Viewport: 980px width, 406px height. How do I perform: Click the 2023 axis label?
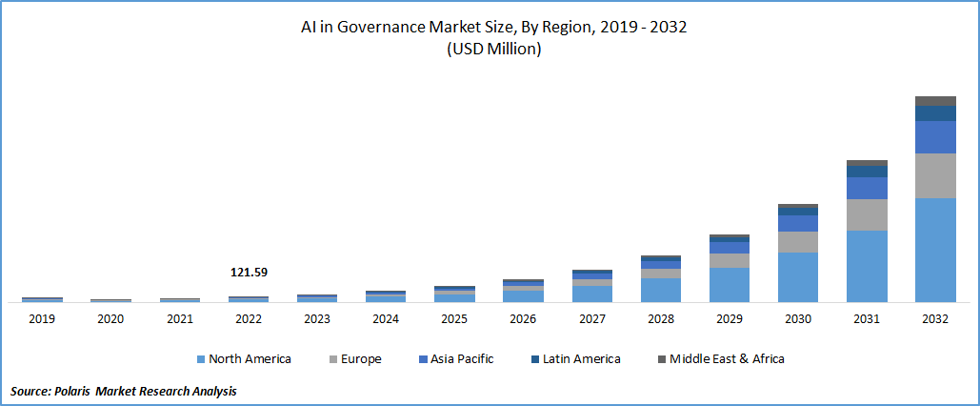pyautogui.click(x=317, y=319)
